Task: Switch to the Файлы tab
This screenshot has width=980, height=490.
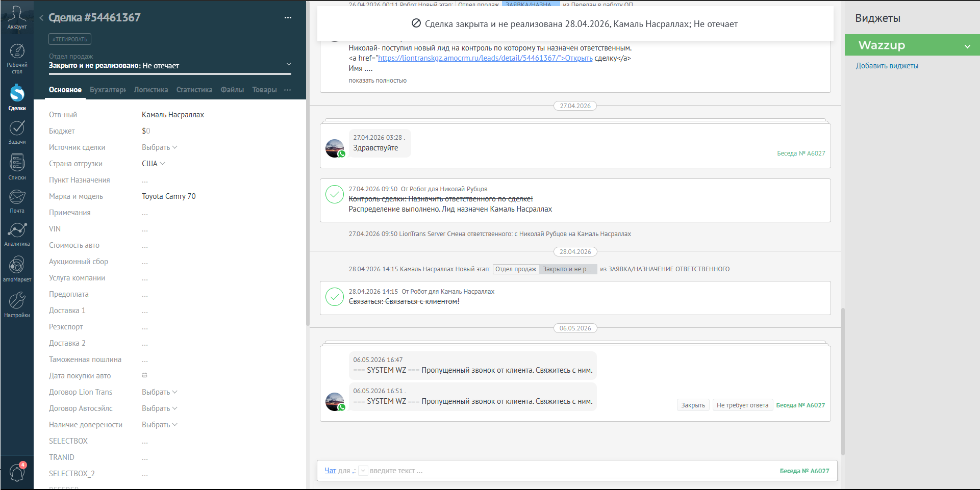Action: coord(232,90)
